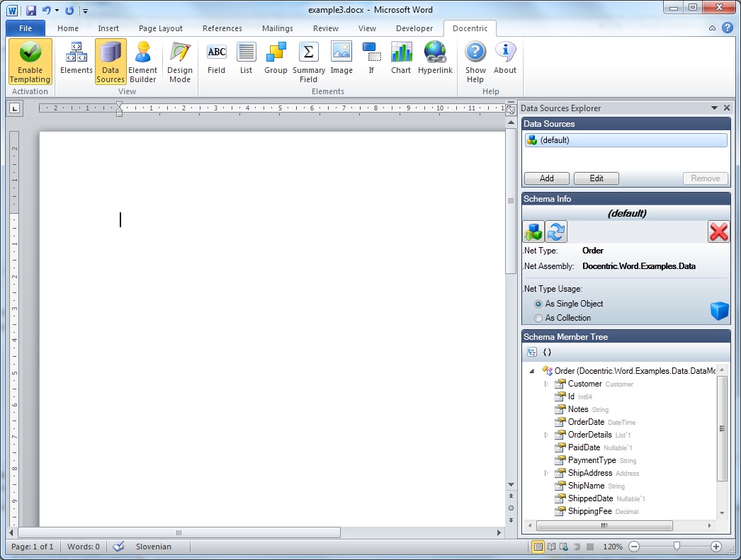This screenshot has width=741, height=560.
Task: Toggle the Enable Templating button
Action: click(x=30, y=62)
